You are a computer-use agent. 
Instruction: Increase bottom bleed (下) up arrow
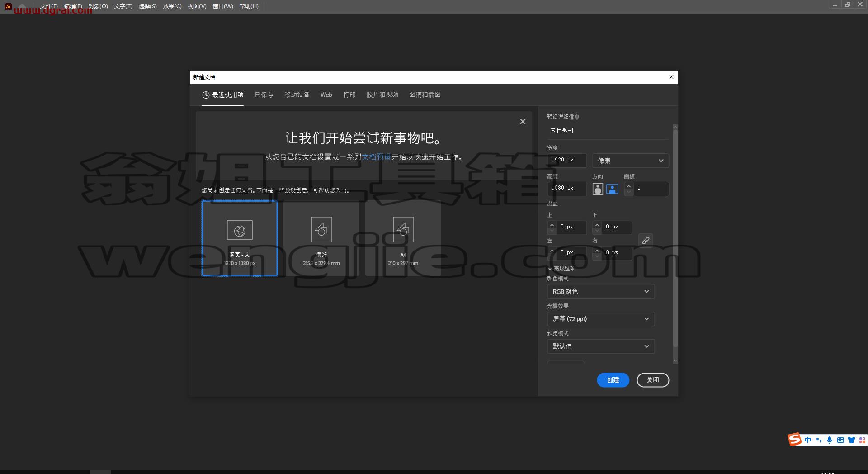597,225
